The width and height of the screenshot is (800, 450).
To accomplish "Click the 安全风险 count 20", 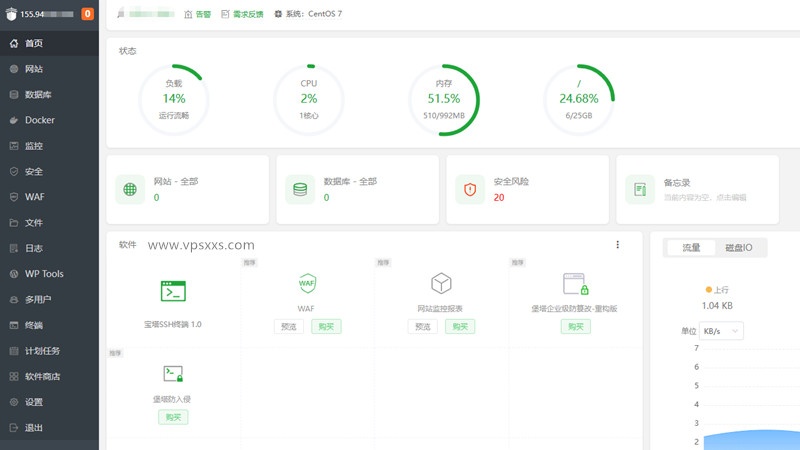I will click(x=499, y=197).
